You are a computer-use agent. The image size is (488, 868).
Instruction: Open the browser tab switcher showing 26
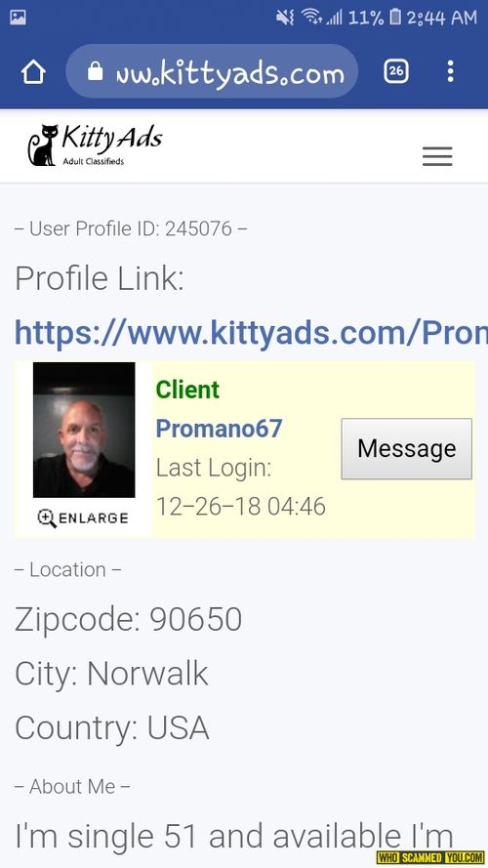pyautogui.click(x=396, y=71)
